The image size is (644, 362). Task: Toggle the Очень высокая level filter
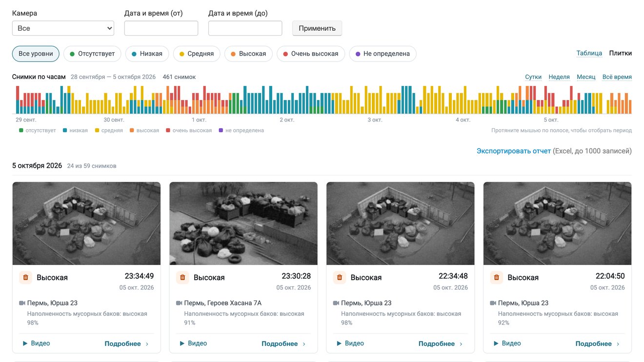click(311, 54)
